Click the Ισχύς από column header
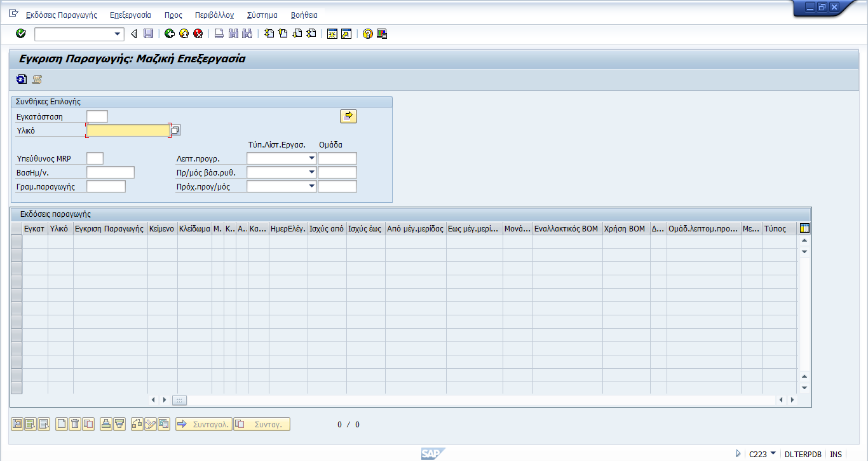Screen dimensions: 868x461 327,229
